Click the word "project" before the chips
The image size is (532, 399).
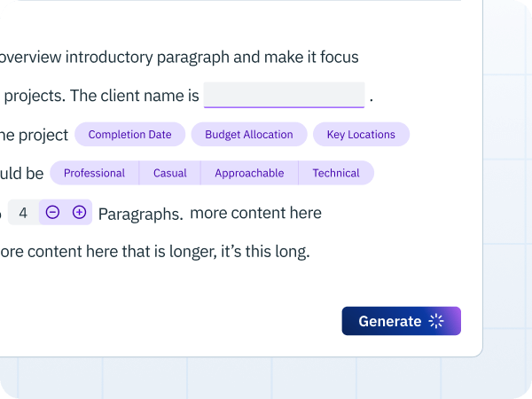click(43, 135)
